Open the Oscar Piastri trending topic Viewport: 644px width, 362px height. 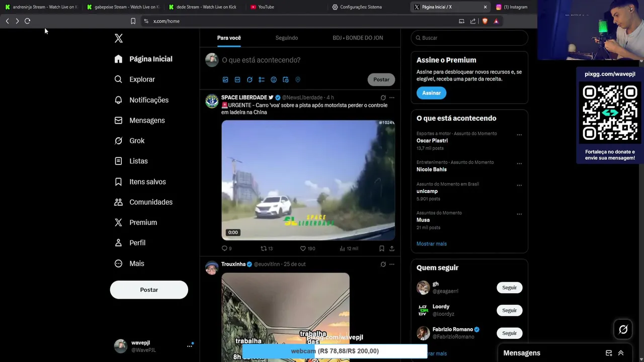pos(432,141)
